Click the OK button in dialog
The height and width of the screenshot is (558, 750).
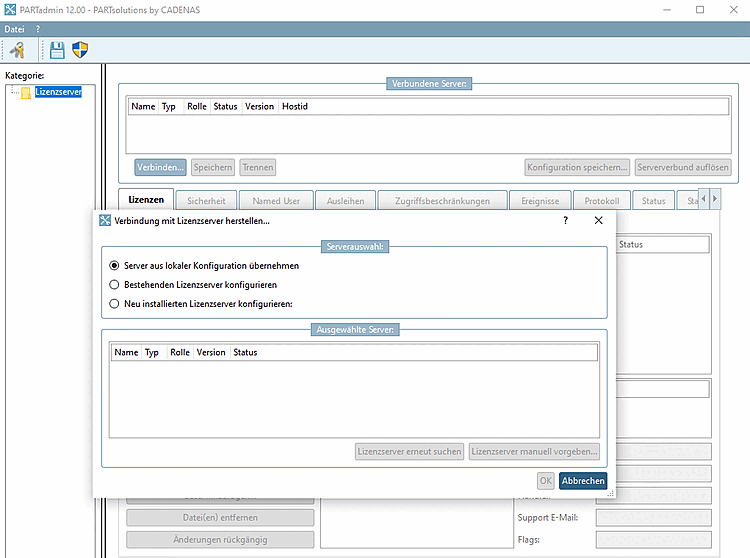coord(546,481)
